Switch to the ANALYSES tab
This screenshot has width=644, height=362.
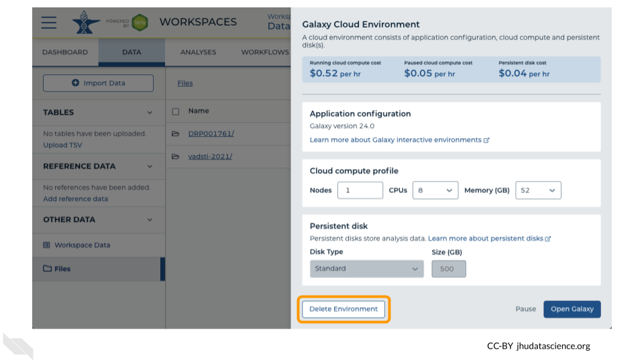(198, 52)
